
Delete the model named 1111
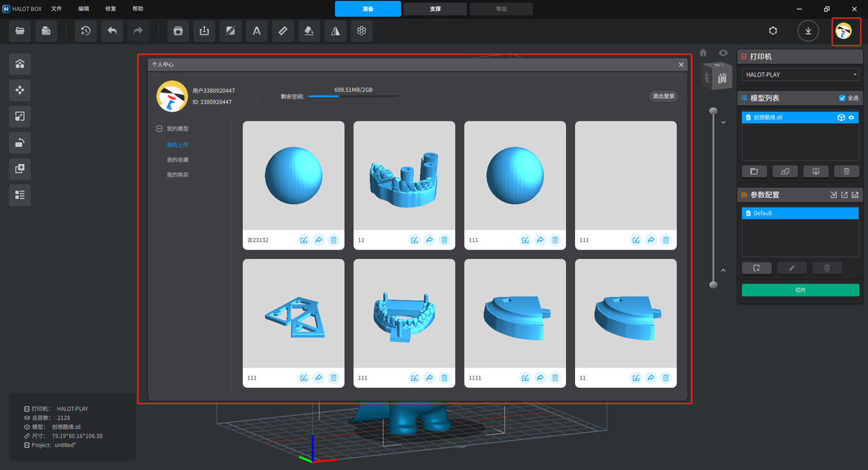point(555,378)
